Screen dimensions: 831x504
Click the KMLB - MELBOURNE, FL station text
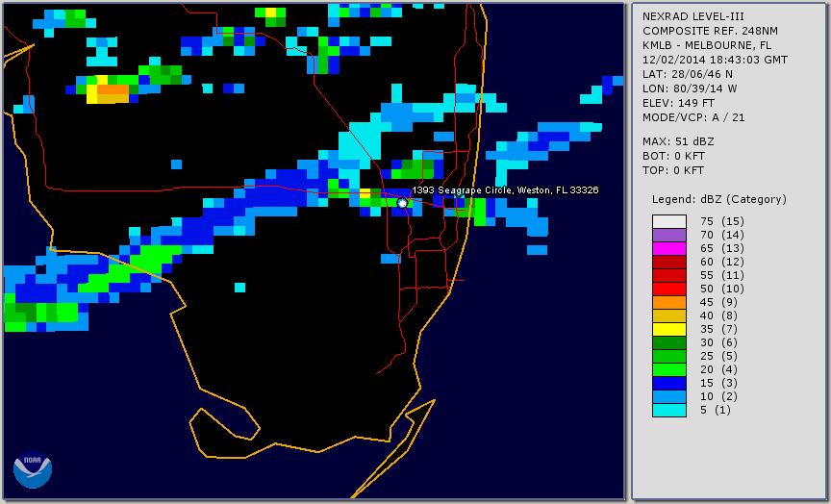coord(707,45)
